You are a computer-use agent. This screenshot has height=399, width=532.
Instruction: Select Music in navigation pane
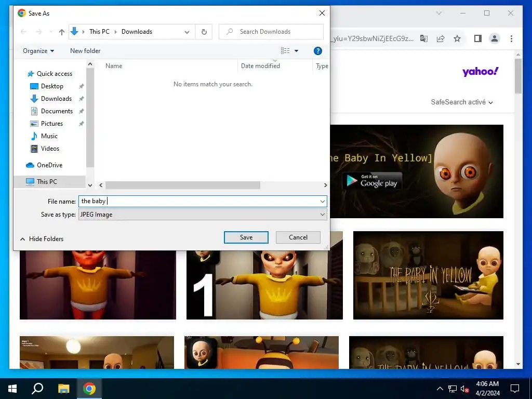[x=49, y=136]
